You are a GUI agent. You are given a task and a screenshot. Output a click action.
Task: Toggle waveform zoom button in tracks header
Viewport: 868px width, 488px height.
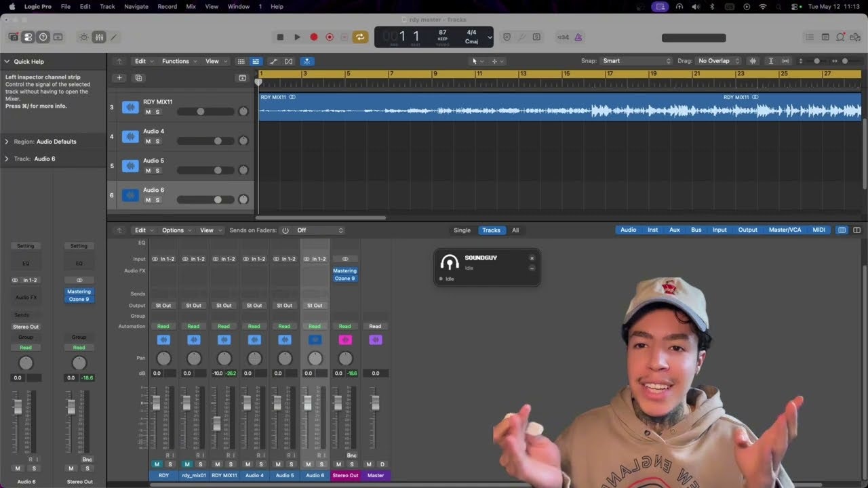[753, 61]
